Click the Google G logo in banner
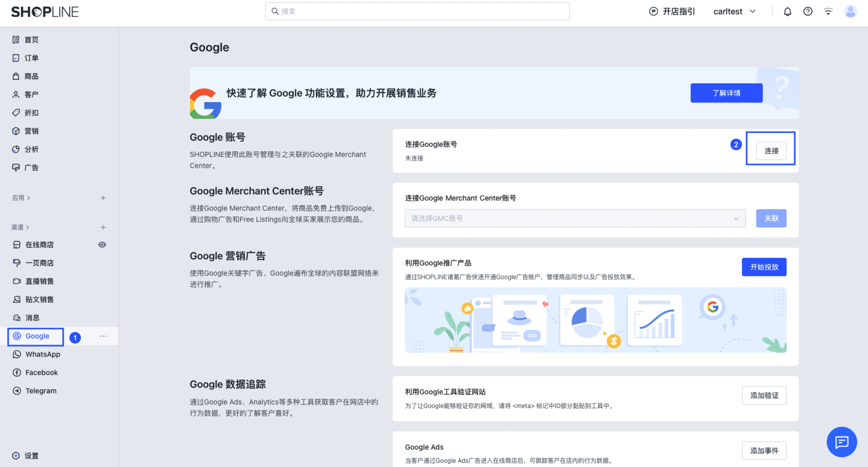 (x=205, y=104)
